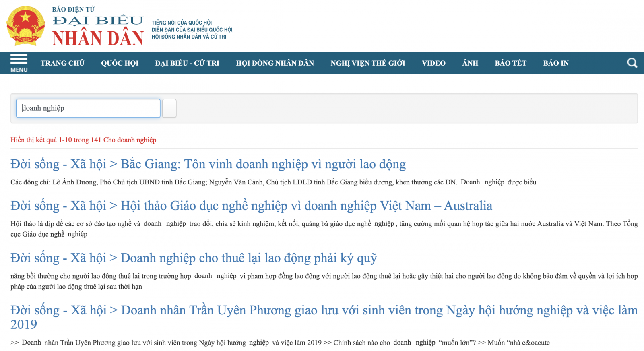The width and height of the screenshot is (644, 351).
Task: Open the Quốc Hội menu item
Action: 120,63
